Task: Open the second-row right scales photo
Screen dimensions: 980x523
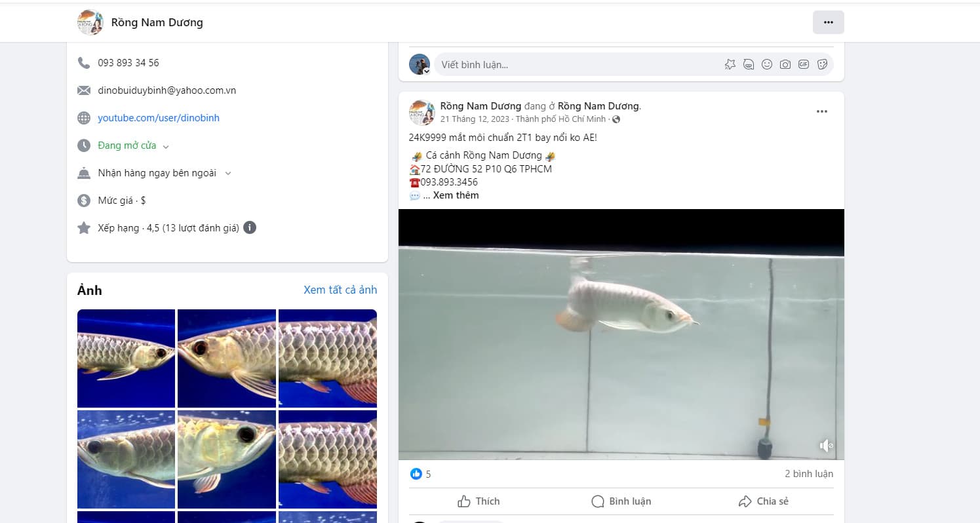Action: tap(328, 459)
